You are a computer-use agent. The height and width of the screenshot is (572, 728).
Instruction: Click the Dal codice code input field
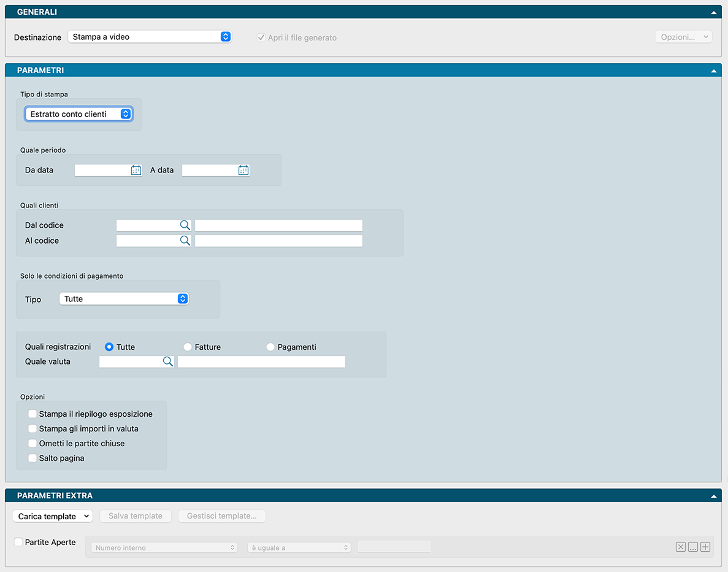[x=147, y=225]
